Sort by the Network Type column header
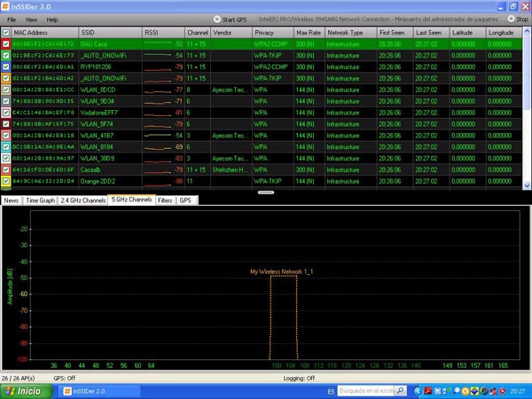 pos(351,33)
